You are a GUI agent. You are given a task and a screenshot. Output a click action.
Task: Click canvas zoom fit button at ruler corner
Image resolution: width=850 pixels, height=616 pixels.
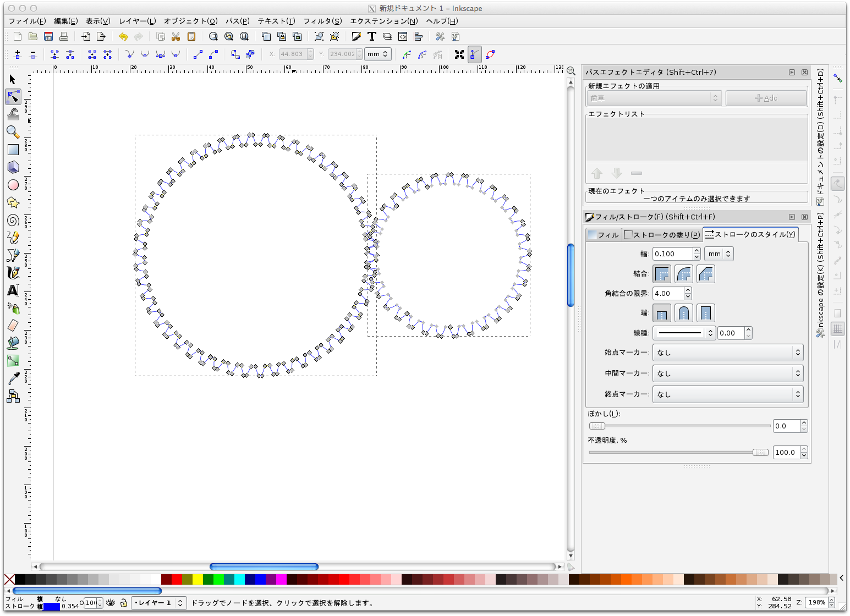(x=571, y=71)
